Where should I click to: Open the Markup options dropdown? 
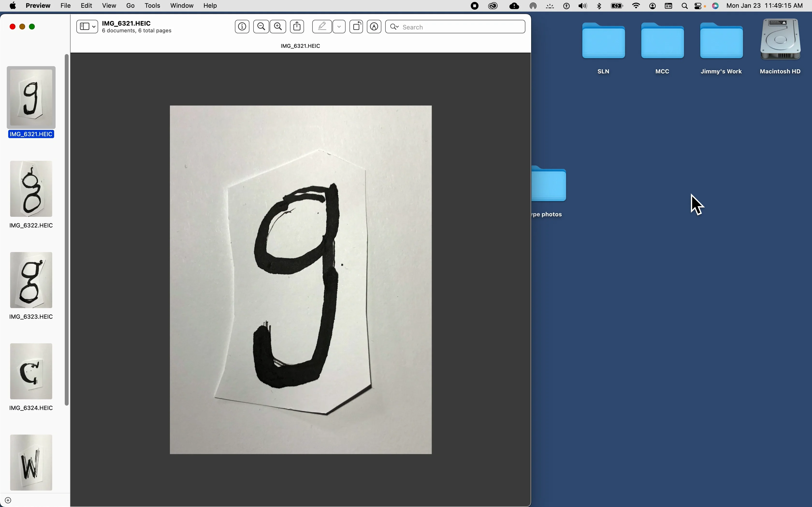click(339, 27)
